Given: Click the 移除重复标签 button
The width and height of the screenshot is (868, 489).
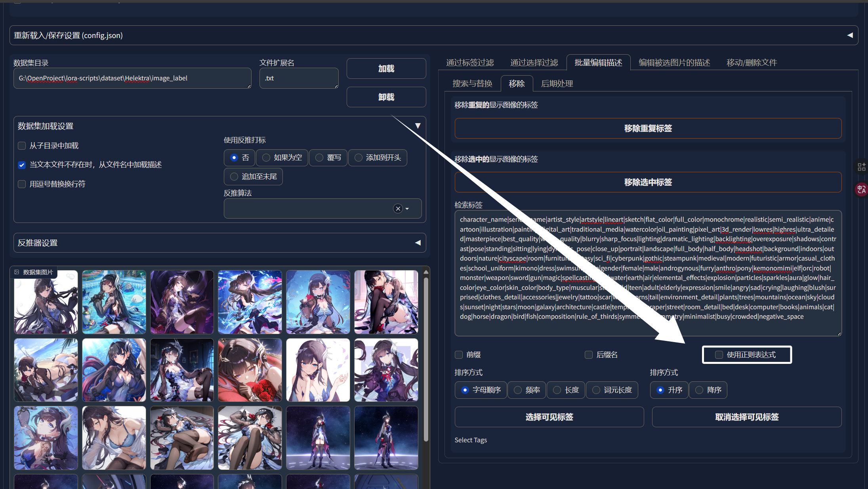Looking at the screenshot, I should click(648, 128).
